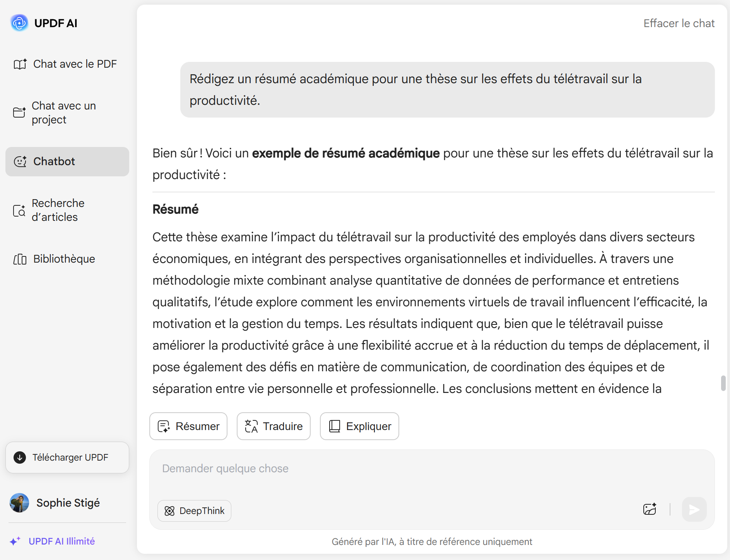Click Effacer le chat link
730x560 pixels.
[x=679, y=23]
